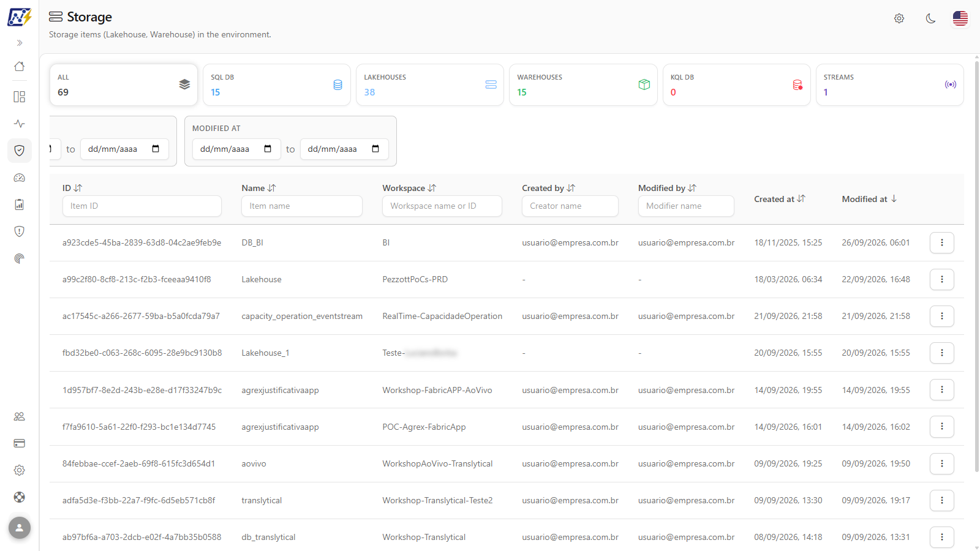Open the users icon in the sidebar
Image resolution: width=980 pixels, height=551 pixels.
pyautogui.click(x=20, y=416)
